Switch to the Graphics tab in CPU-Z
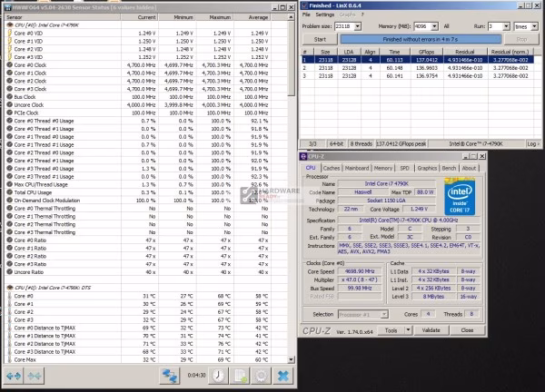This screenshot has height=392, width=545. 427,168
